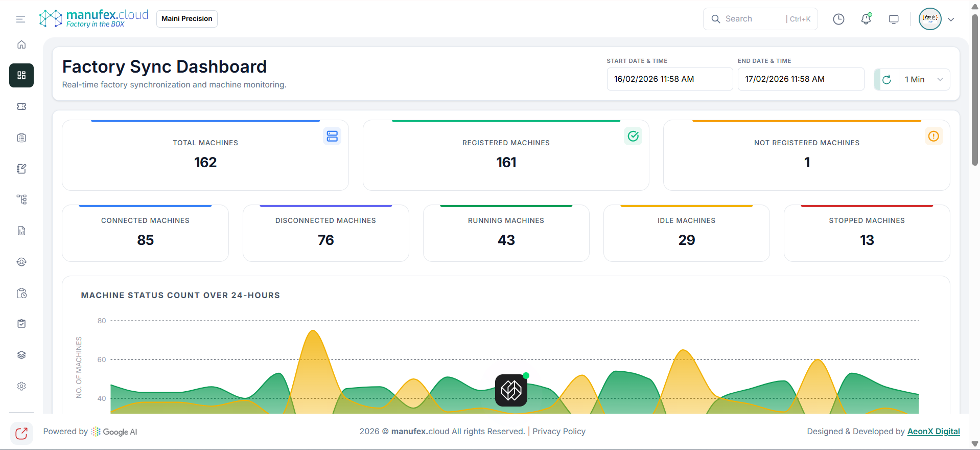Open the Privacy Policy link
The image size is (980, 450).
[559, 431]
